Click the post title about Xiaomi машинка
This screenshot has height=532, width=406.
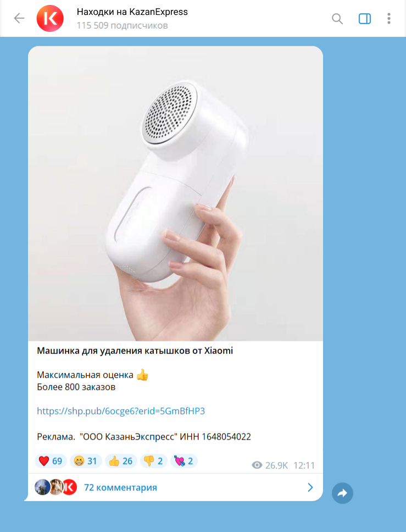pyautogui.click(x=135, y=351)
